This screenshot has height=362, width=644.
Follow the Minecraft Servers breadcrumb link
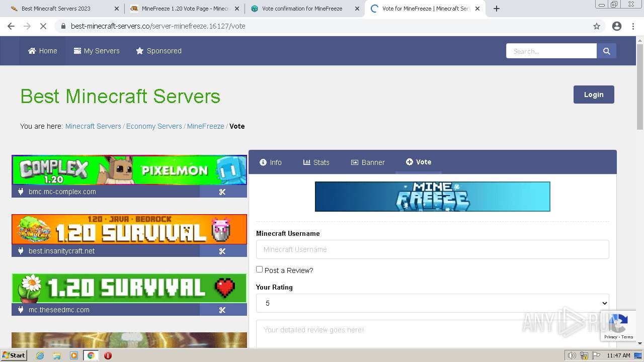(x=93, y=126)
